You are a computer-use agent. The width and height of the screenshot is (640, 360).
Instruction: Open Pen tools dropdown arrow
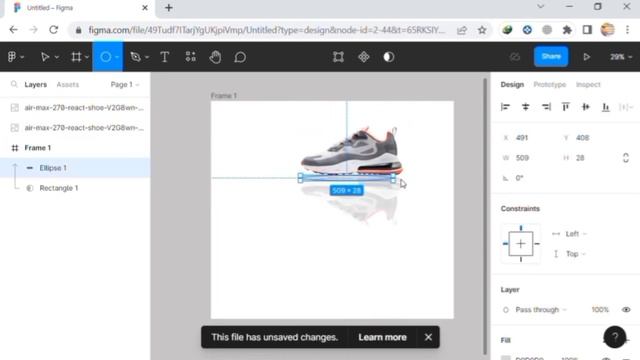pyautogui.click(x=147, y=57)
